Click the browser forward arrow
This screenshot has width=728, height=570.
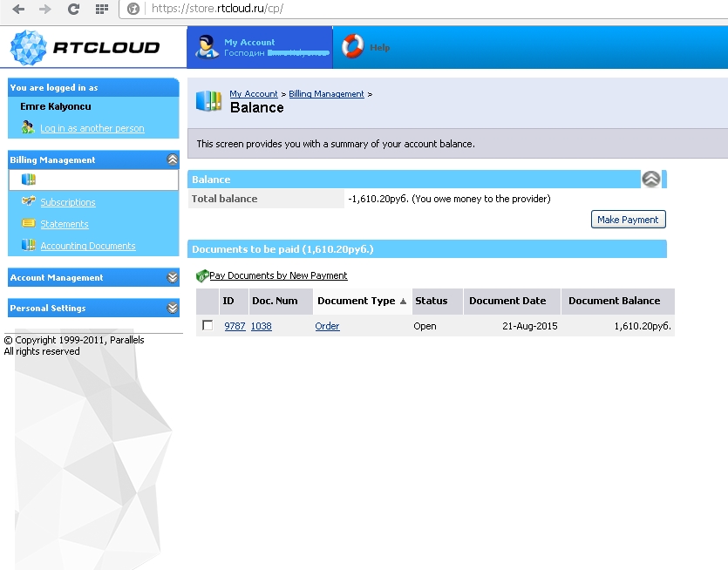(x=45, y=9)
